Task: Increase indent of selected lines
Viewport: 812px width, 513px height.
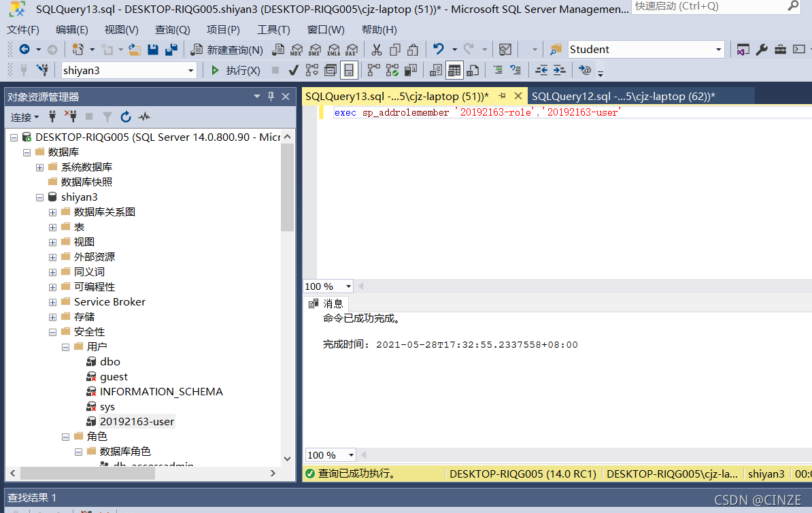Action: [x=559, y=70]
